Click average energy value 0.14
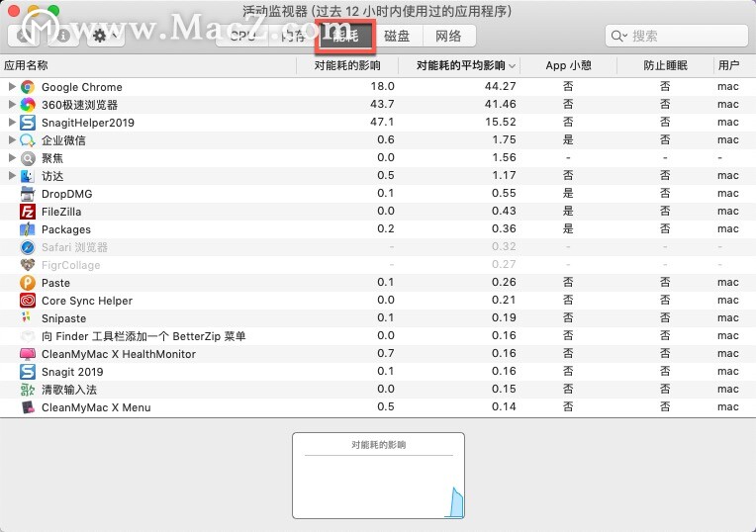The image size is (756, 532). pyautogui.click(x=504, y=406)
